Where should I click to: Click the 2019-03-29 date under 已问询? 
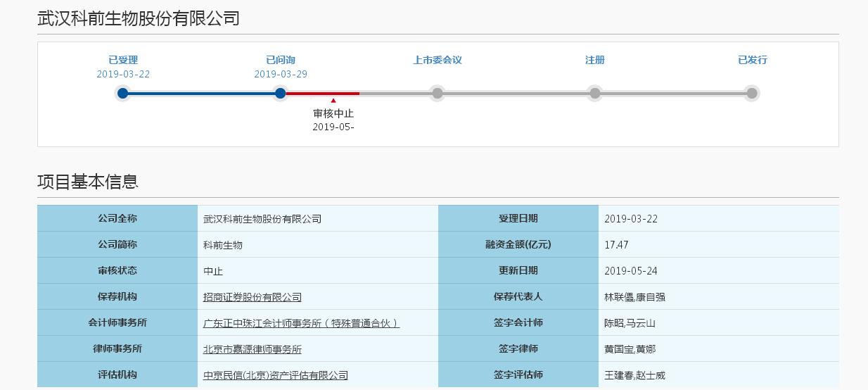pyautogui.click(x=281, y=74)
